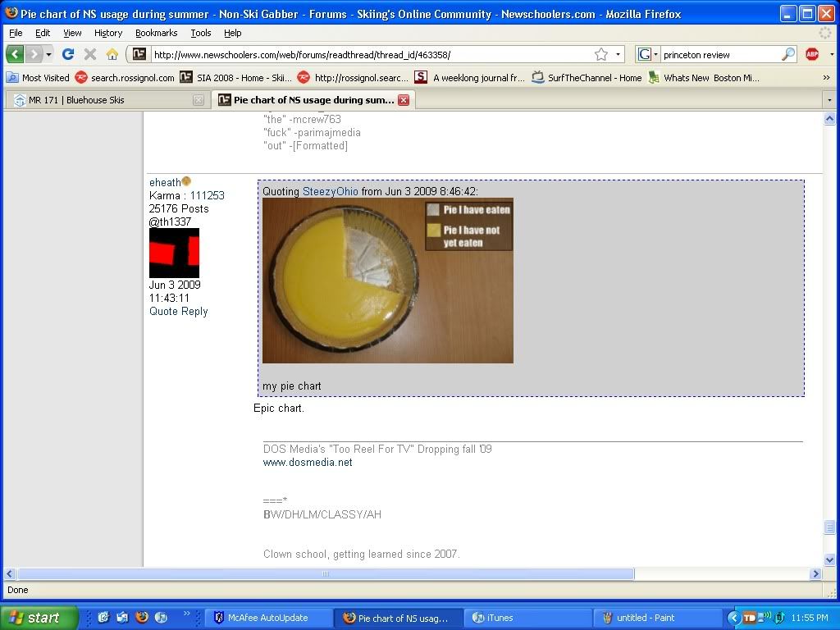This screenshot has width=840, height=630.
Task: Click the horizontal scrollbar thumb
Action: click(326, 574)
